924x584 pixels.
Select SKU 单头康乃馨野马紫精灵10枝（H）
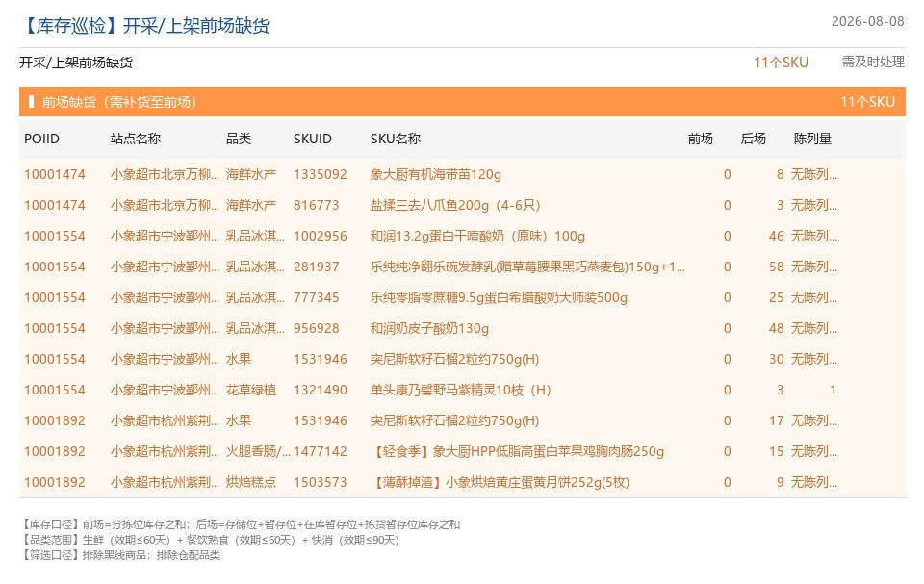(x=460, y=390)
